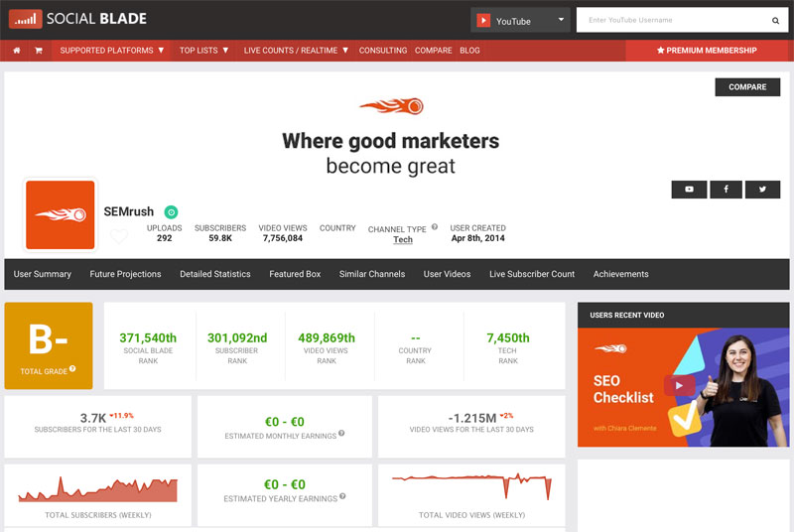The height and width of the screenshot is (532, 794).
Task: Click the dark Compare button
Action: coord(747,87)
